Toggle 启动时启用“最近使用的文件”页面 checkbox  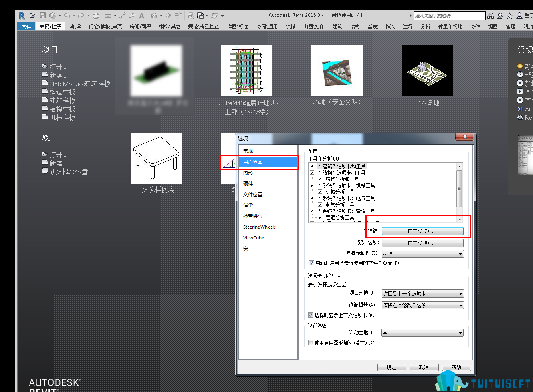click(311, 263)
